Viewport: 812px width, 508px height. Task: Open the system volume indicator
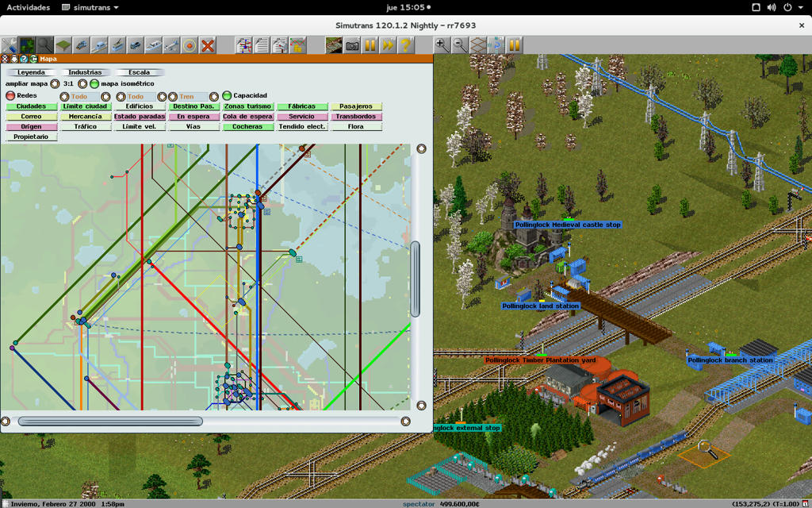tap(772, 7)
